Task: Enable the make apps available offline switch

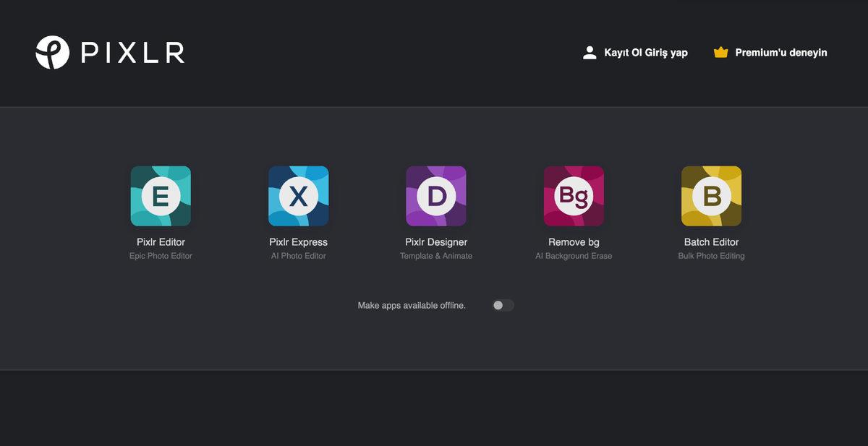Action: pos(503,305)
